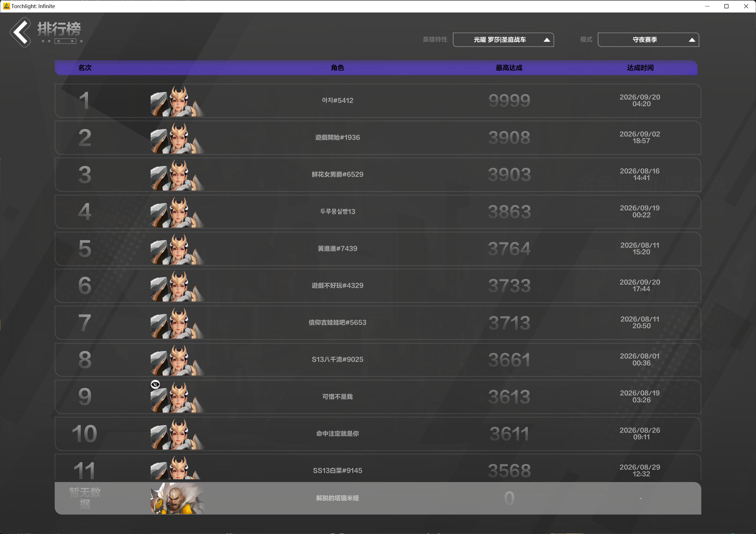Open player 可惜不是我's name
This screenshot has width=756, height=534.
[338, 397]
